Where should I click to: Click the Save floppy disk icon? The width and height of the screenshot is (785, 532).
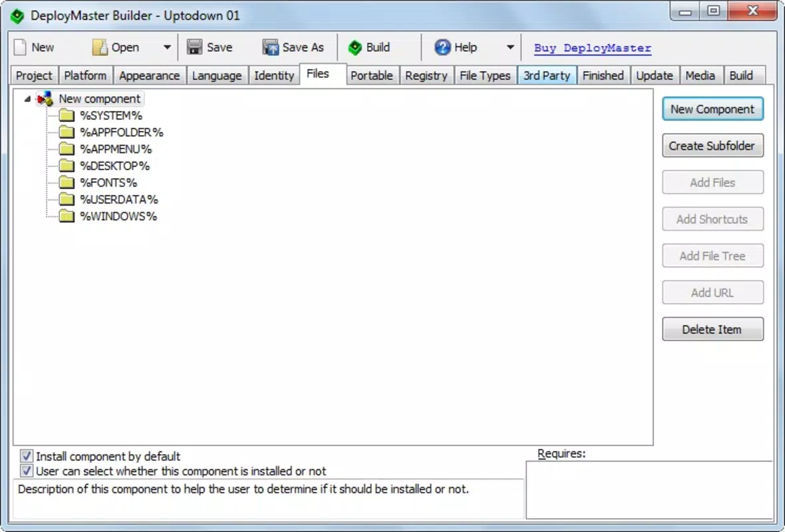194,47
